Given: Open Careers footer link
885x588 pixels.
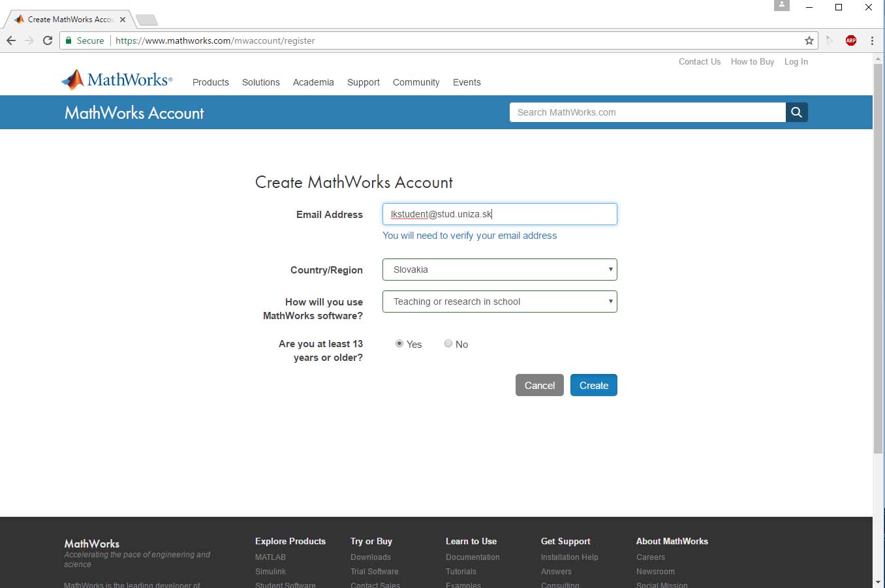Looking at the screenshot, I should [651, 557].
